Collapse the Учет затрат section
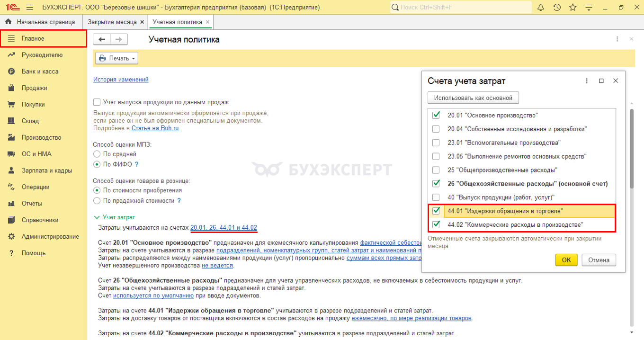The image size is (644, 340). click(x=96, y=217)
